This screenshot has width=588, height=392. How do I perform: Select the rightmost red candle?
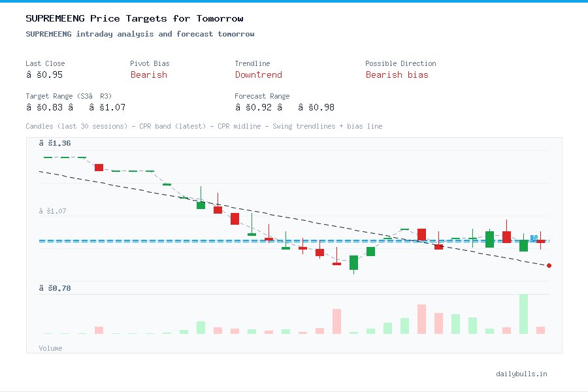[x=541, y=241]
